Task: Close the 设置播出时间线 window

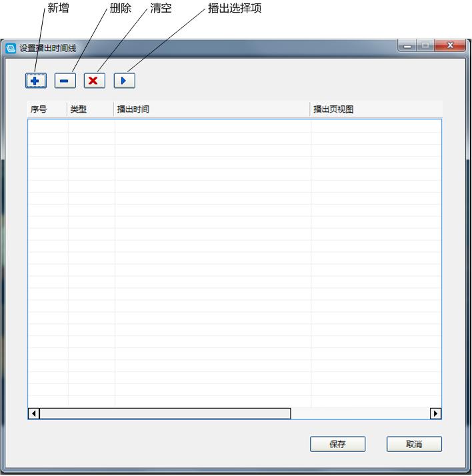Action: point(450,45)
